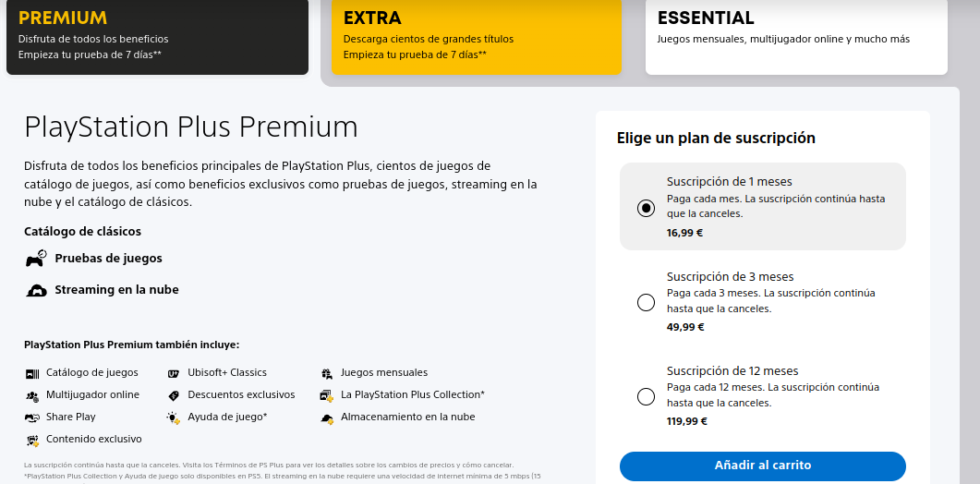Screen dimensions: 980x484
Task: Click the Suscripción de 12 meses price text
Action: (687, 421)
